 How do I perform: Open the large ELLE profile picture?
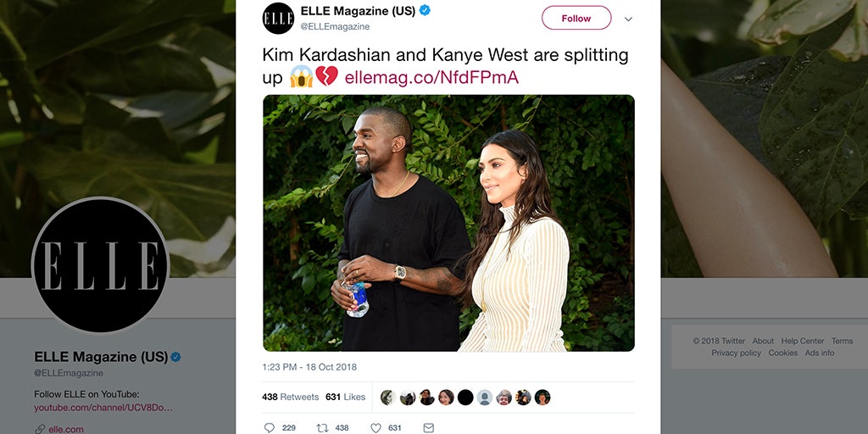(100, 265)
